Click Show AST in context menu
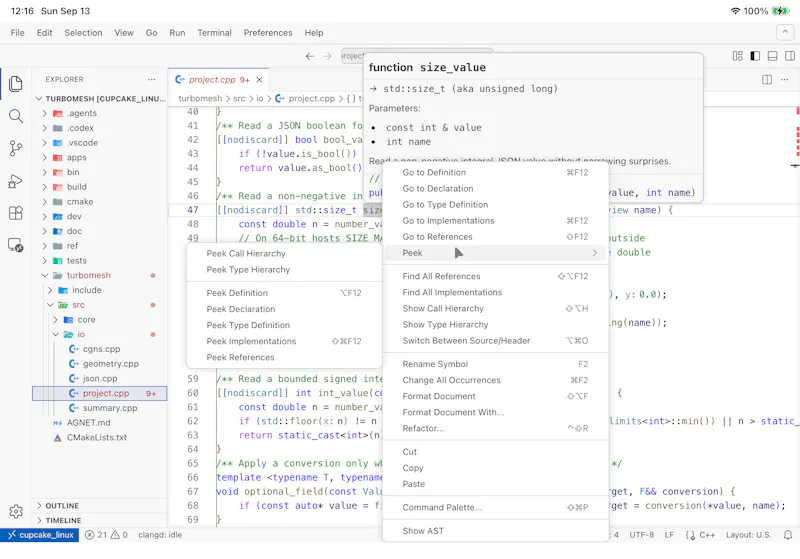The width and height of the screenshot is (800, 559). pos(495,531)
